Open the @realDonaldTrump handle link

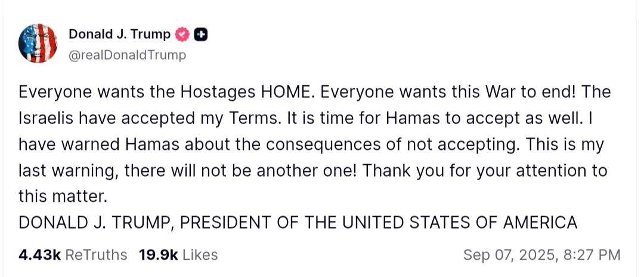[x=127, y=55]
